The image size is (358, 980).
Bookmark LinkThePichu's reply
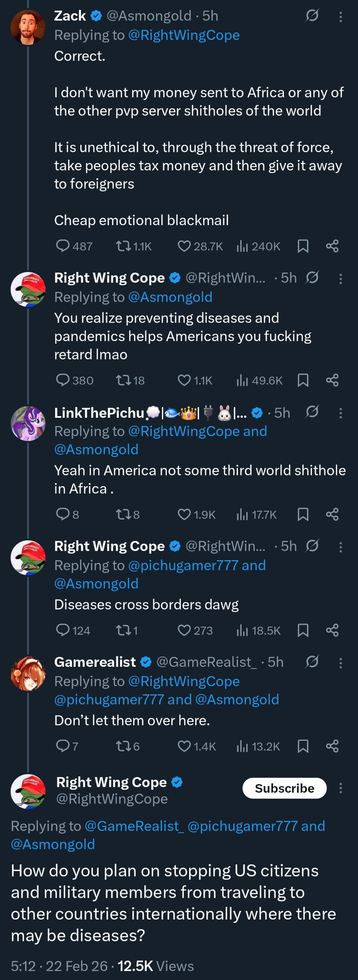click(x=303, y=514)
